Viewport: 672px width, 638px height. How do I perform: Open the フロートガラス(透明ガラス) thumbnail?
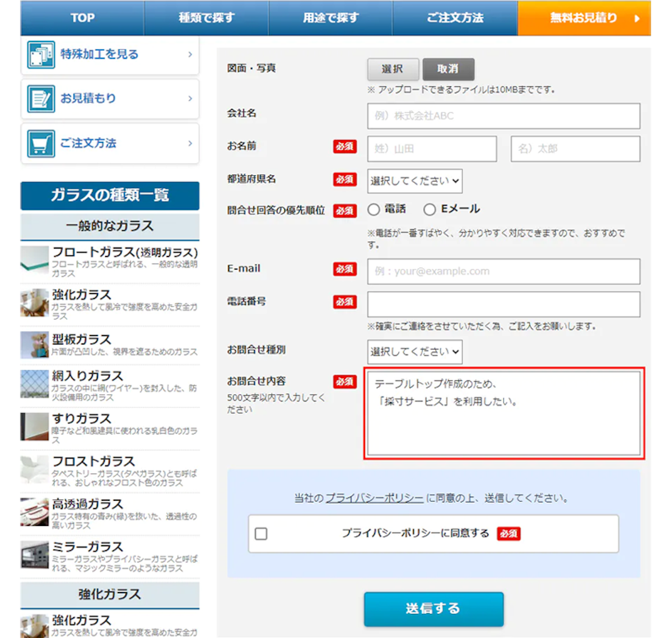35,261
